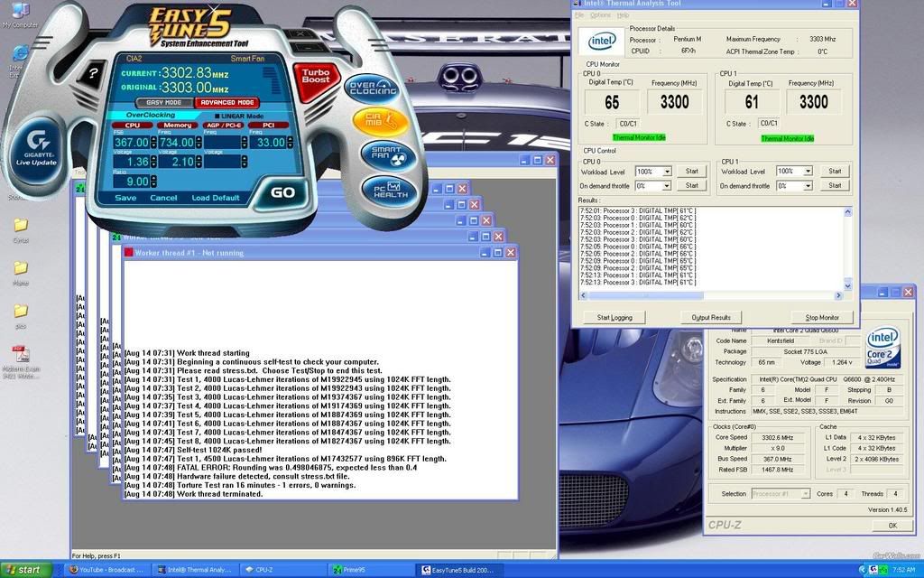Open the My Computer desktop icon
This screenshot has width=924, height=578.
point(20,13)
